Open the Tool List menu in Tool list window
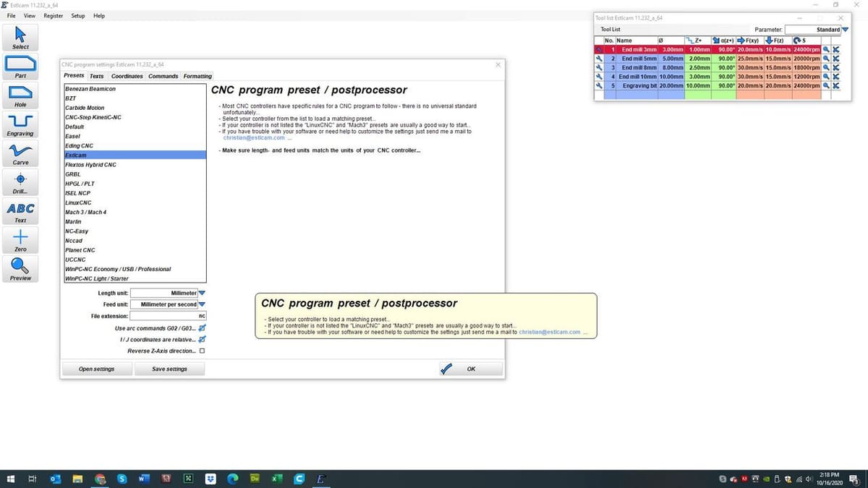The width and height of the screenshot is (868, 488). pos(610,30)
